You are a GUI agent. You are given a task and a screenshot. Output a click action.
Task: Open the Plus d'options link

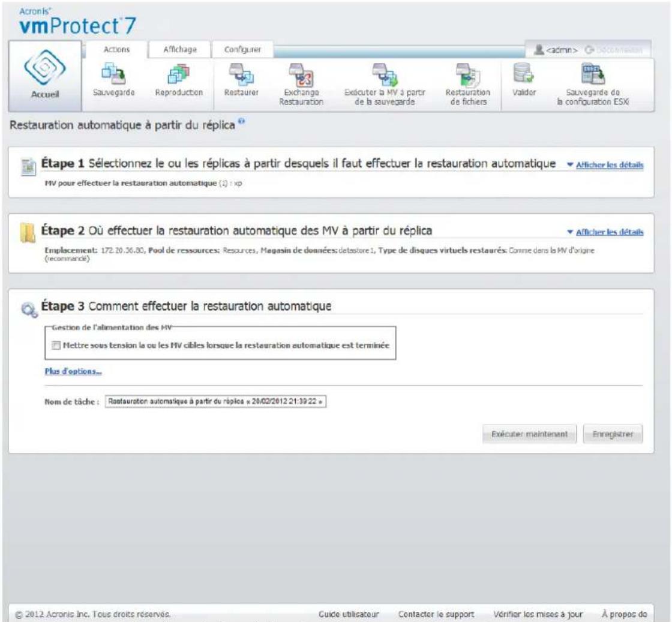[x=73, y=371]
